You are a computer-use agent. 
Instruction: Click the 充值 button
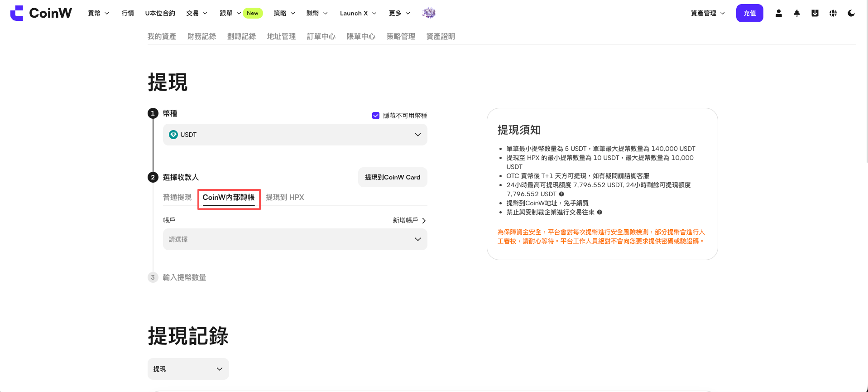749,13
